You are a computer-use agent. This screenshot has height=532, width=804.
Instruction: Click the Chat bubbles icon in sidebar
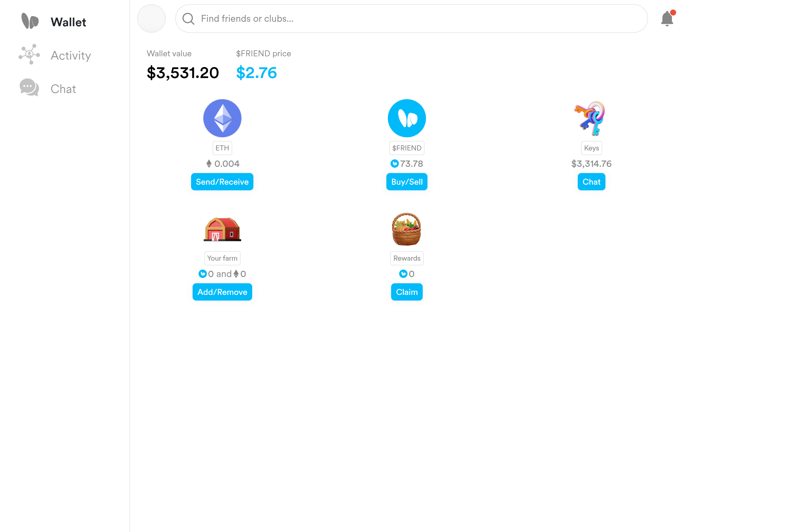pos(29,88)
